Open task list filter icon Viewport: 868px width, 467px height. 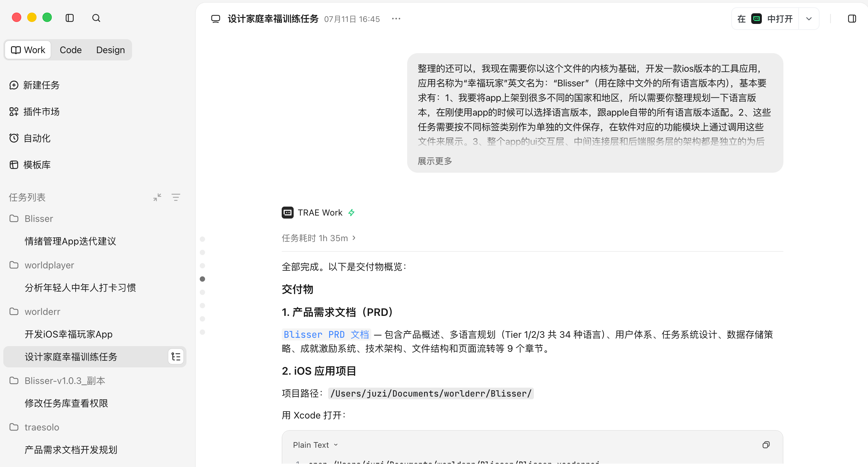(x=176, y=197)
